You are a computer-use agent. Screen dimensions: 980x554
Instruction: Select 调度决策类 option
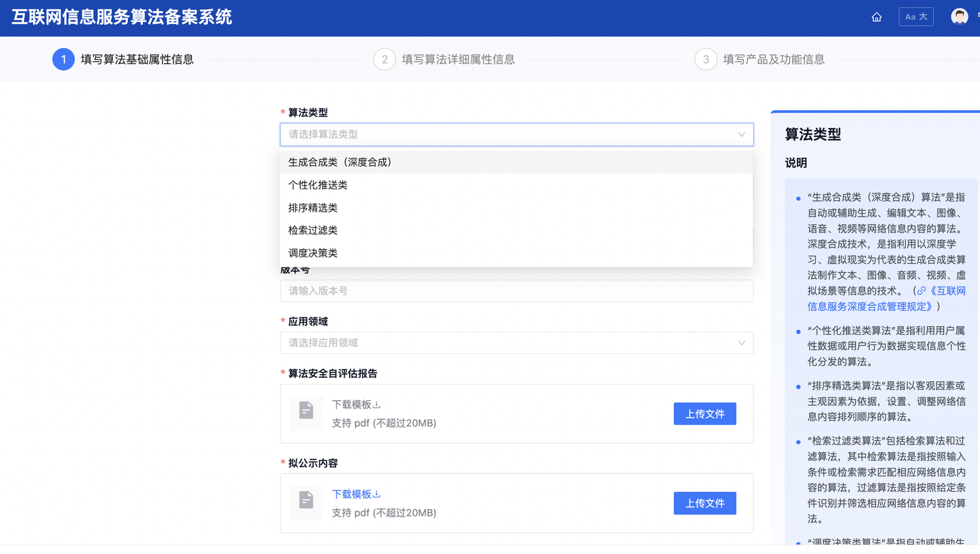point(313,253)
